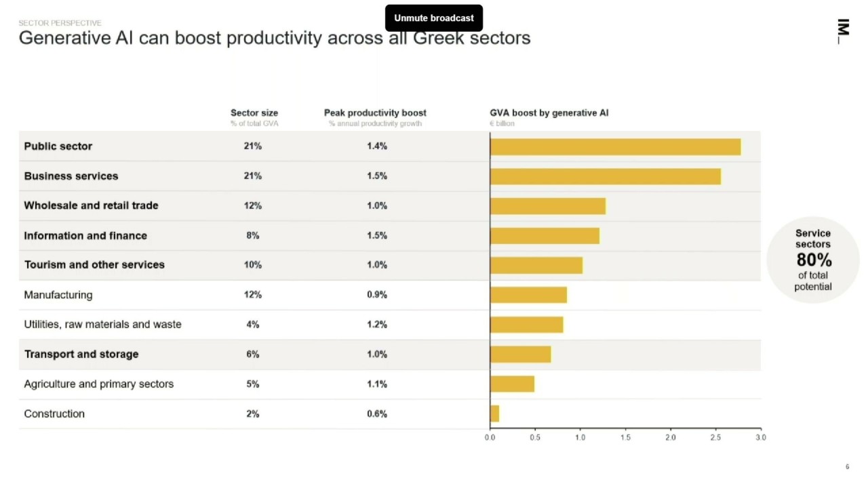Click the IM logo in the corner
The height and width of the screenshot is (488, 868).
pyautogui.click(x=843, y=31)
